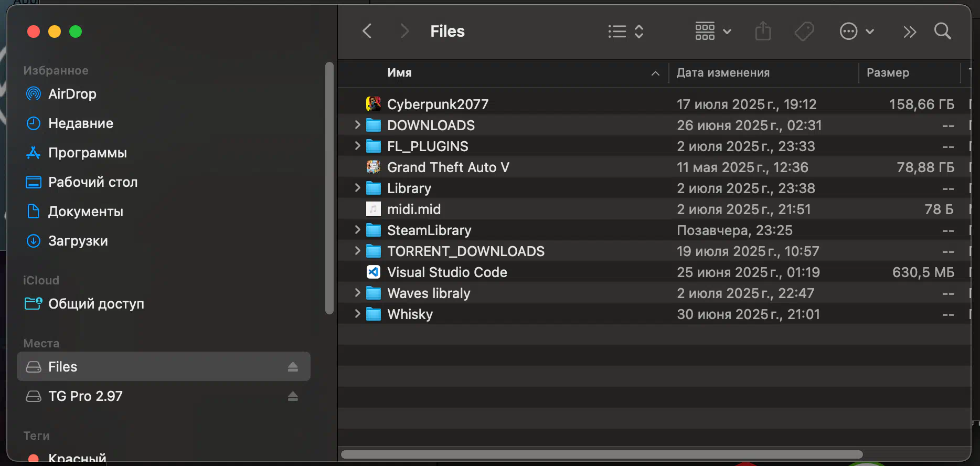This screenshot has height=466, width=980.
Task: Select the midi.mid file icon
Action: (x=374, y=209)
